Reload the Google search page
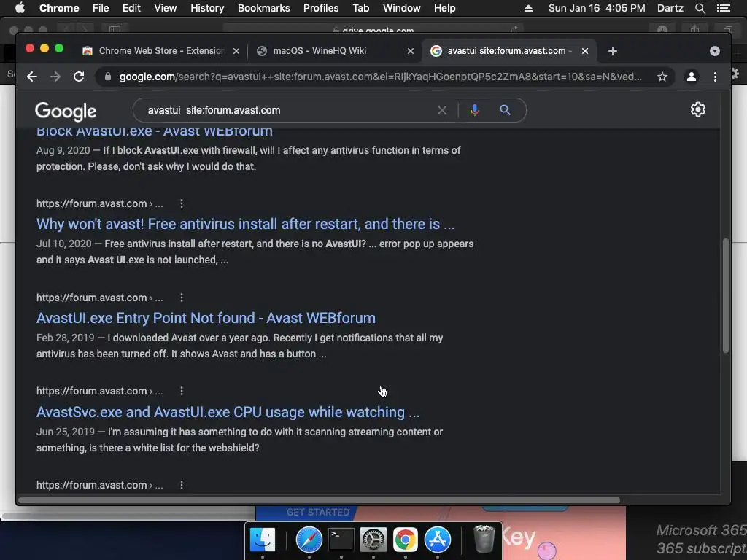Screen dimensions: 747x560 tap(79, 77)
